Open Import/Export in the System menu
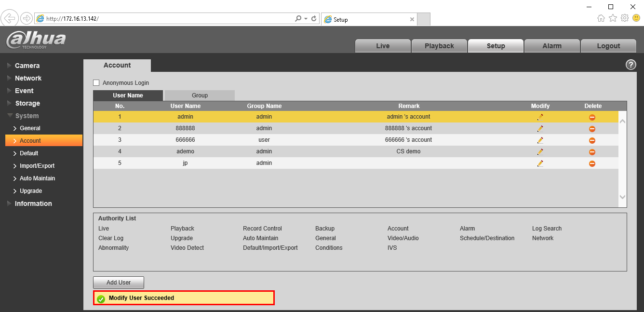This screenshot has width=644, height=312. (37, 166)
